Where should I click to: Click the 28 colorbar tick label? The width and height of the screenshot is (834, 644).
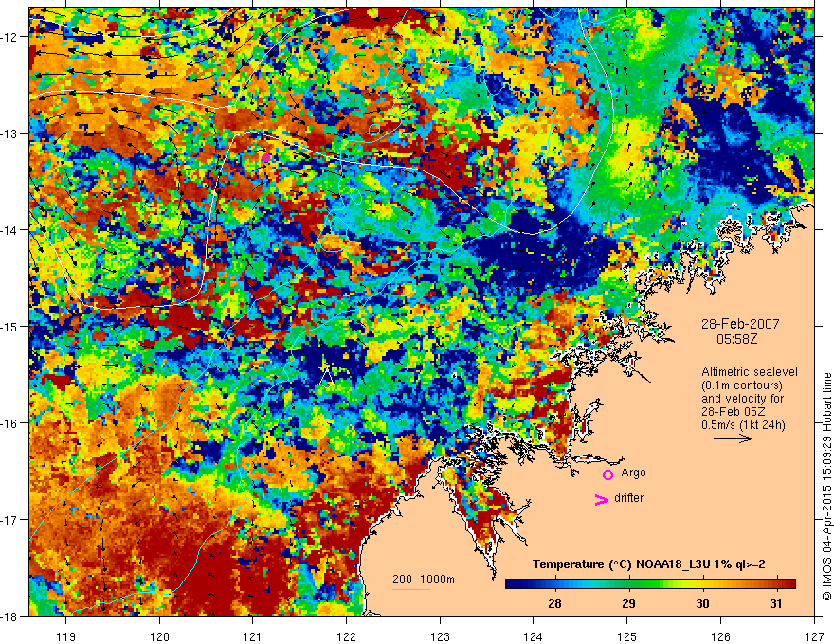[554, 603]
